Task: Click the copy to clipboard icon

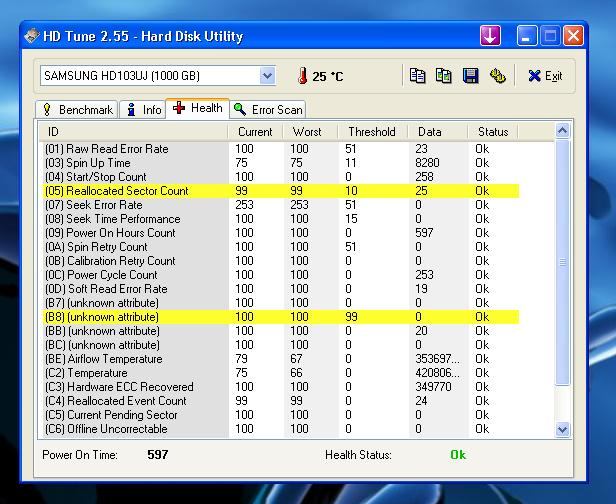Action: tap(417, 75)
